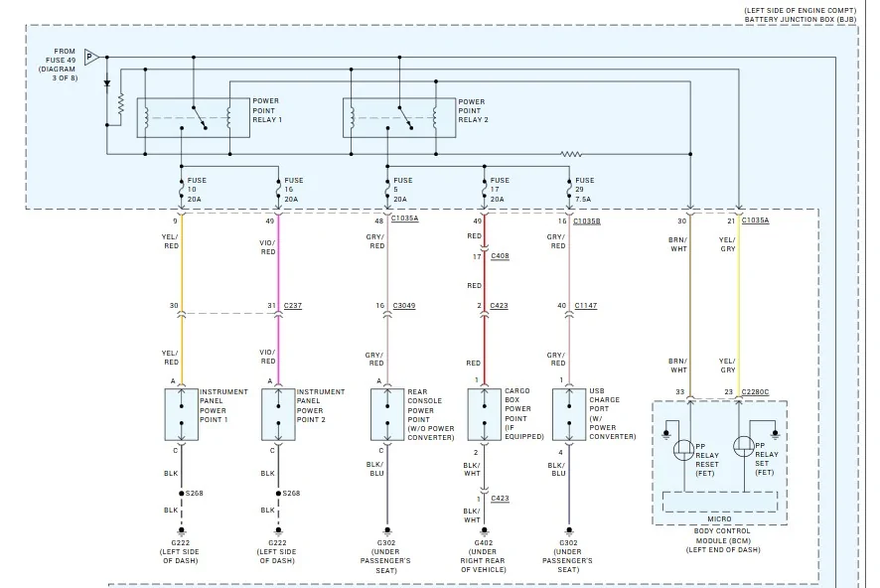
Task: Click the Micro processor dashed box in the BCM
Action: click(719, 502)
